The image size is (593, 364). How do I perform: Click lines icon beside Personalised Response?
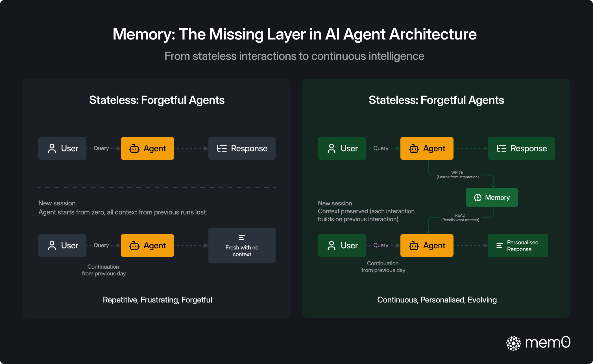[x=499, y=245]
